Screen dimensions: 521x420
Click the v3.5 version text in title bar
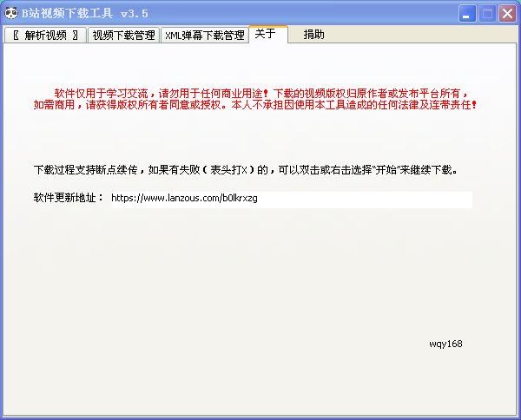(x=135, y=14)
